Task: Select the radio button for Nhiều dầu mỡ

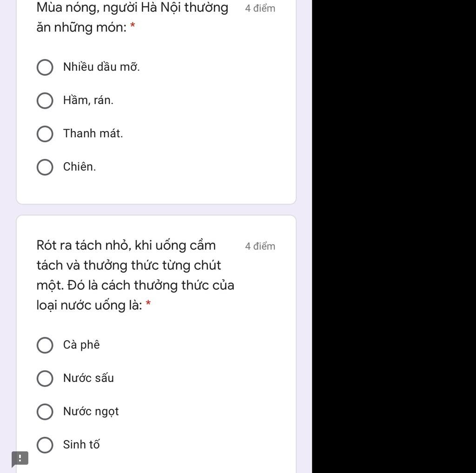Action: click(45, 67)
